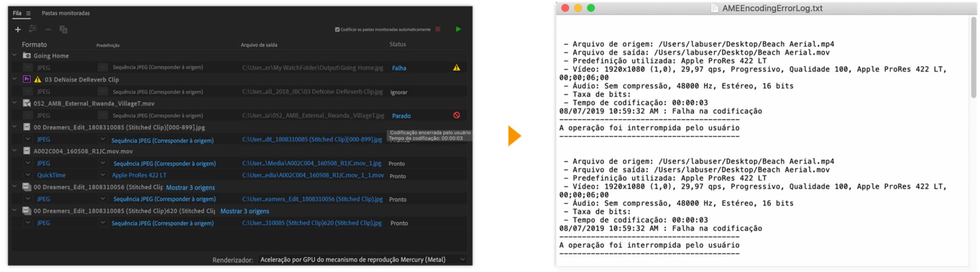
Task: Open preset dropdown in Dreamers [000-899] output row
Action: 103,139
